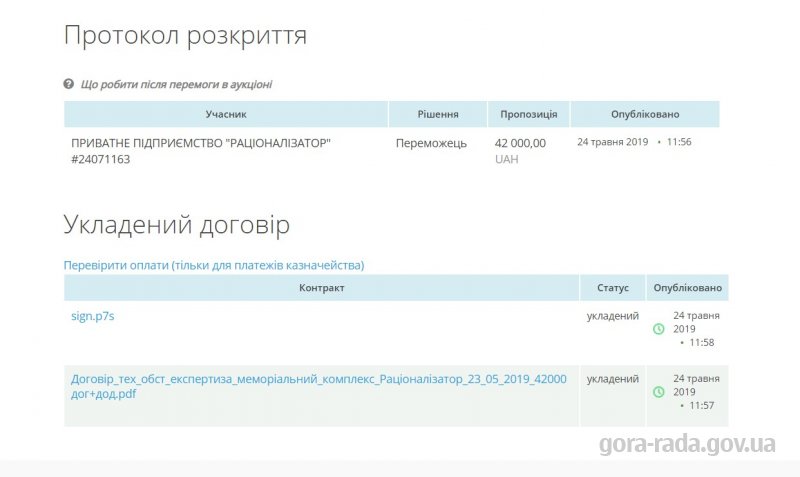Click the 'Укладений договір' heading
The width and height of the screenshot is (800, 477).
pyautogui.click(x=177, y=225)
